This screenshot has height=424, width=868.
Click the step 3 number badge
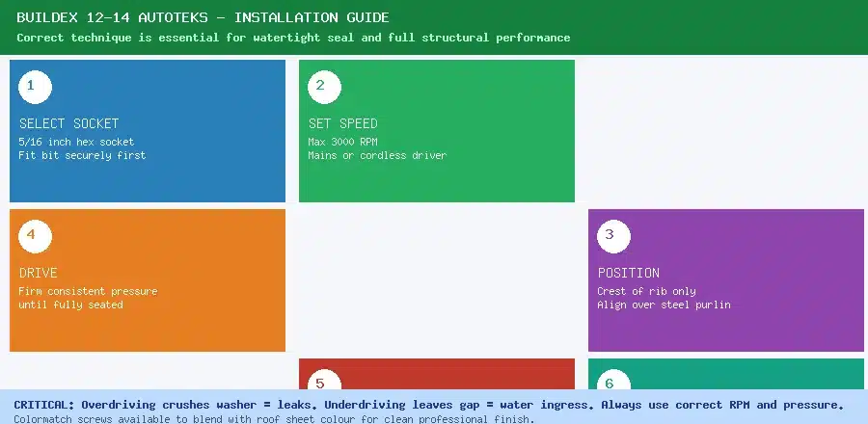[613, 236]
